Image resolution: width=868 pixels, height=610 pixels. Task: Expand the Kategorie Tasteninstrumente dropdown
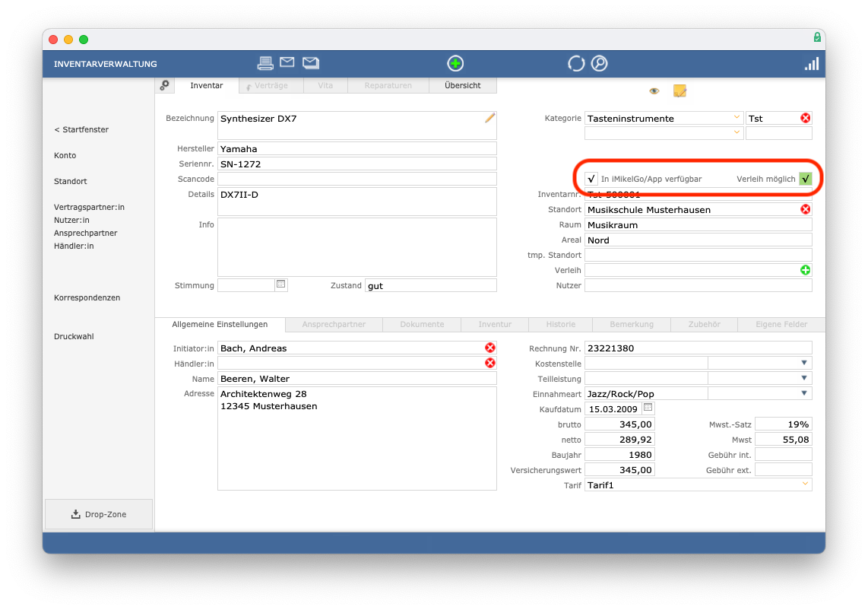pos(737,117)
